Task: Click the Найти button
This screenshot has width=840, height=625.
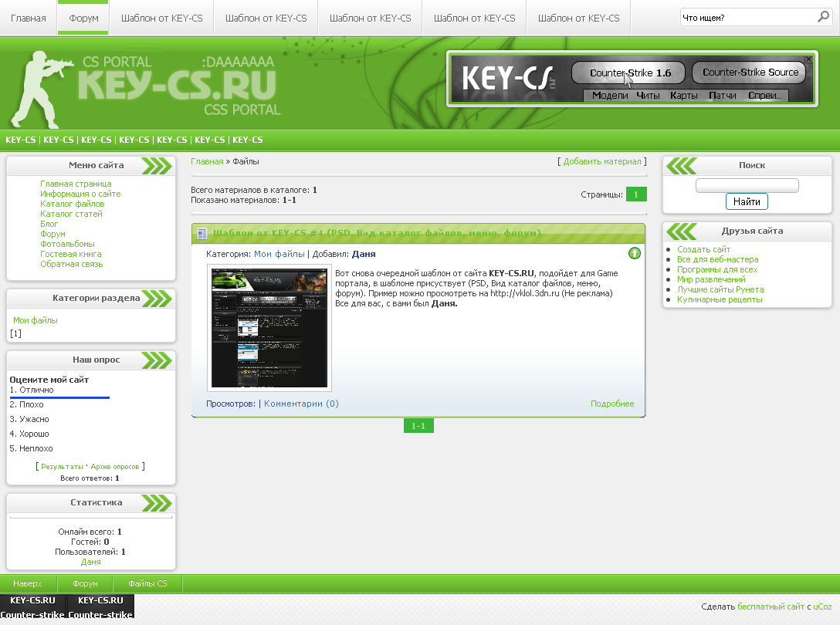Action: click(x=747, y=202)
